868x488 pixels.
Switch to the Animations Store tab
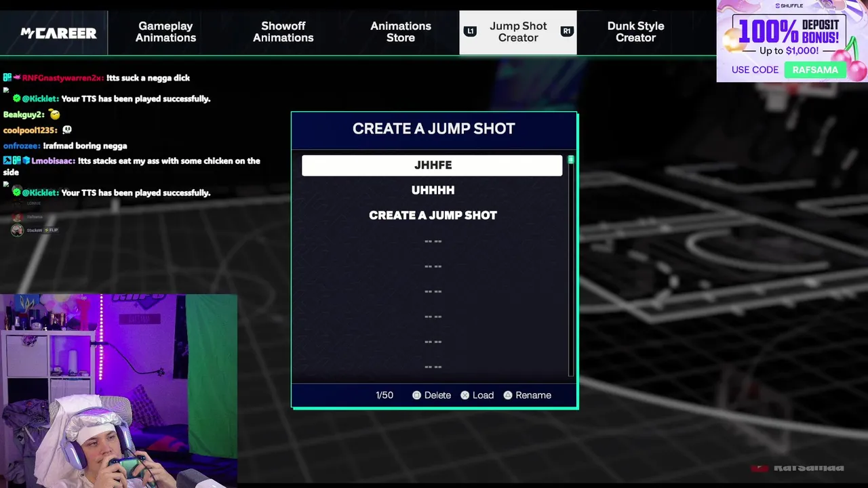point(401,32)
